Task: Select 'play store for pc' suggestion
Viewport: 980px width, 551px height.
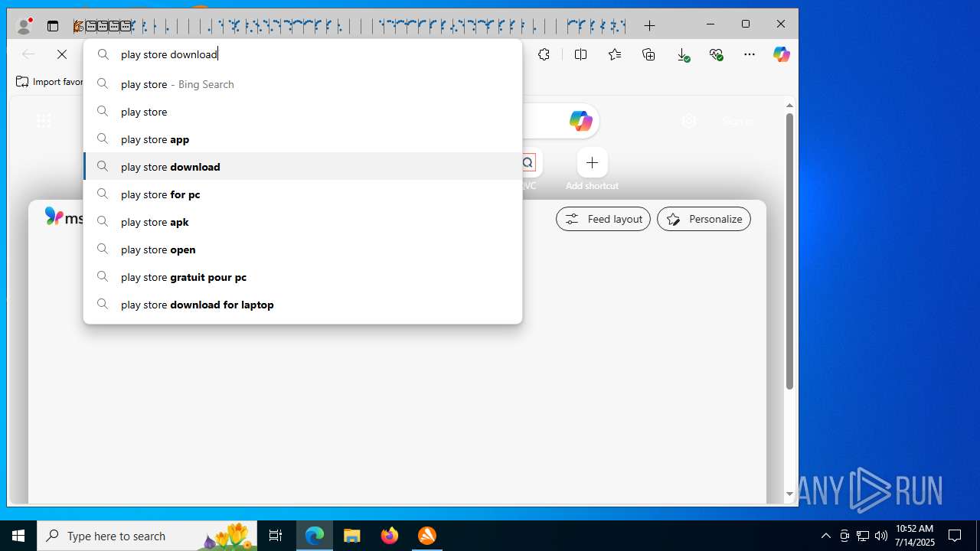Action: point(302,194)
